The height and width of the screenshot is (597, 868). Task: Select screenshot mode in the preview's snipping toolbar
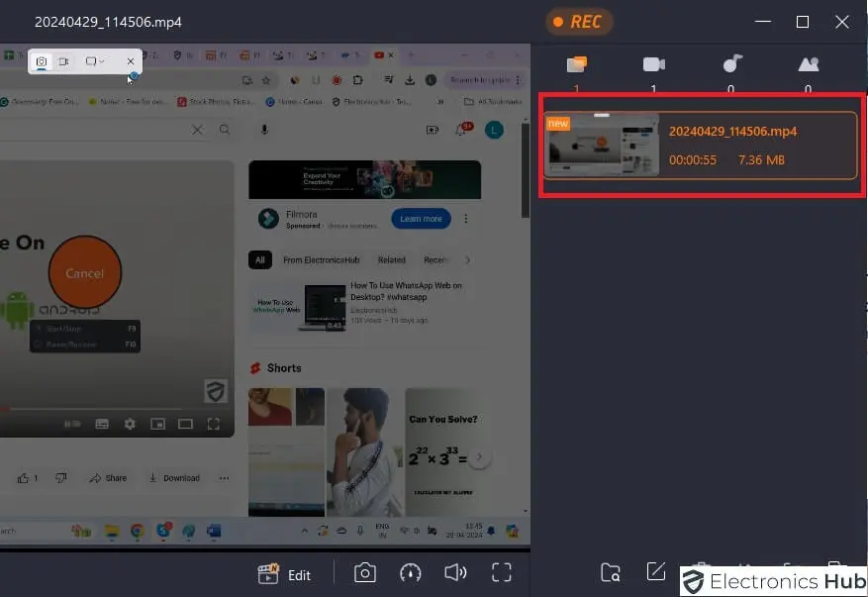tap(41, 61)
